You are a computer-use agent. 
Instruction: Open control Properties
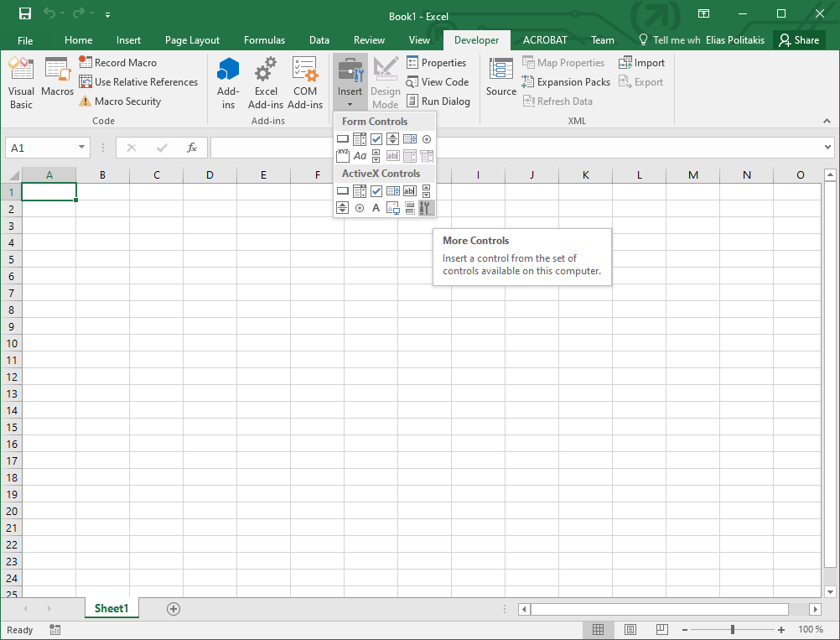click(x=436, y=63)
